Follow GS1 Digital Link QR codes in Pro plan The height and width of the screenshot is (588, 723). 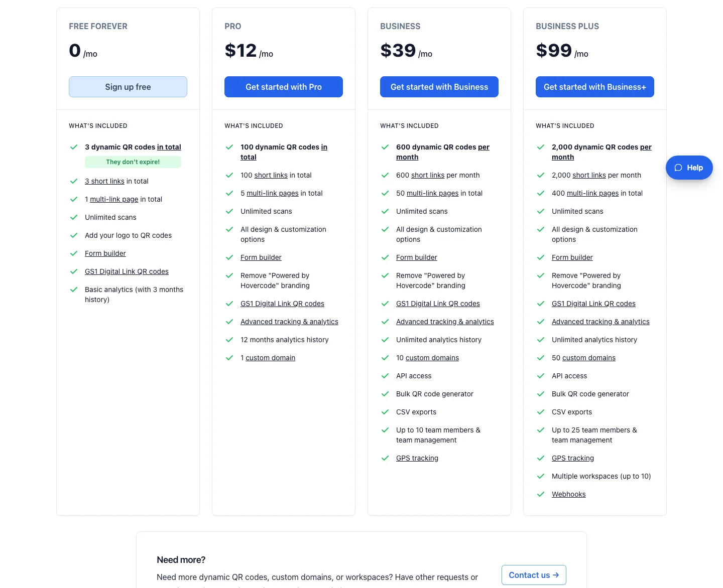pos(282,304)
